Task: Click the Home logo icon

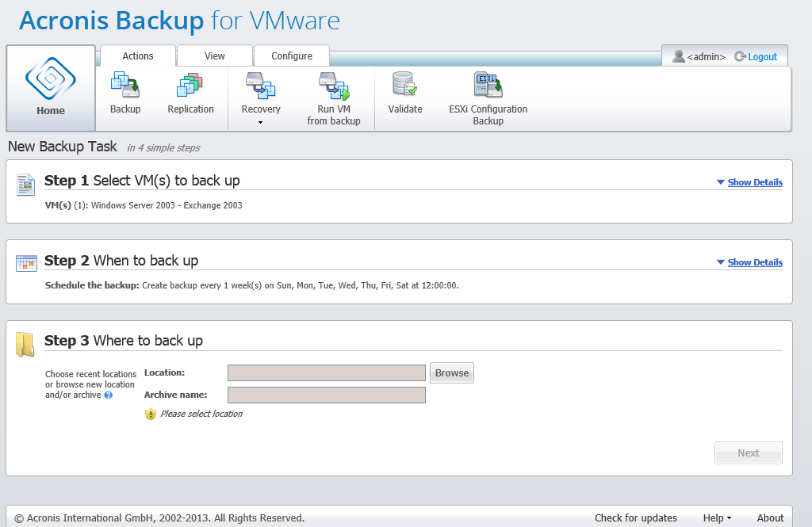Action: click(51, 79)
